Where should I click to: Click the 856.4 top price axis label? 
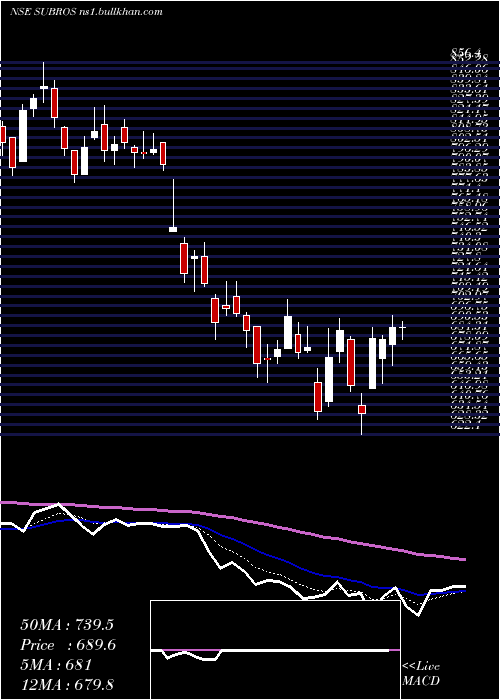(466, 55)
